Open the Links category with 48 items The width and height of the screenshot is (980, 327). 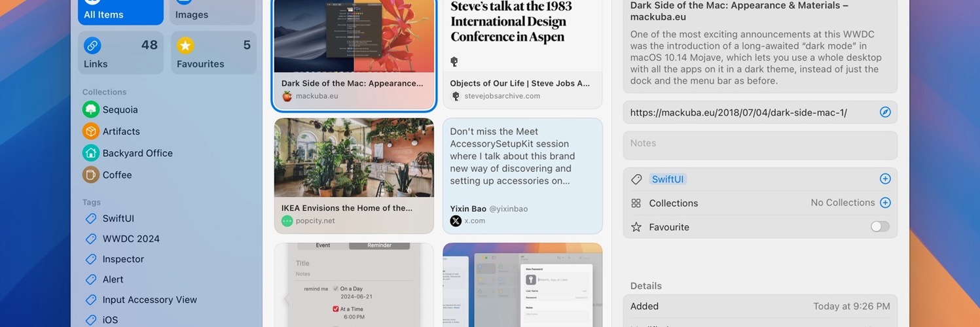[120, 53]
